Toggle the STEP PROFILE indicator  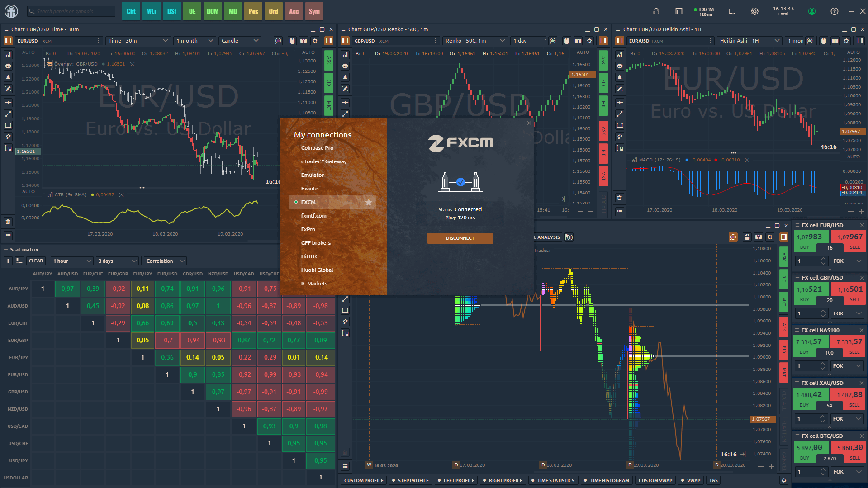coord(411,480)
